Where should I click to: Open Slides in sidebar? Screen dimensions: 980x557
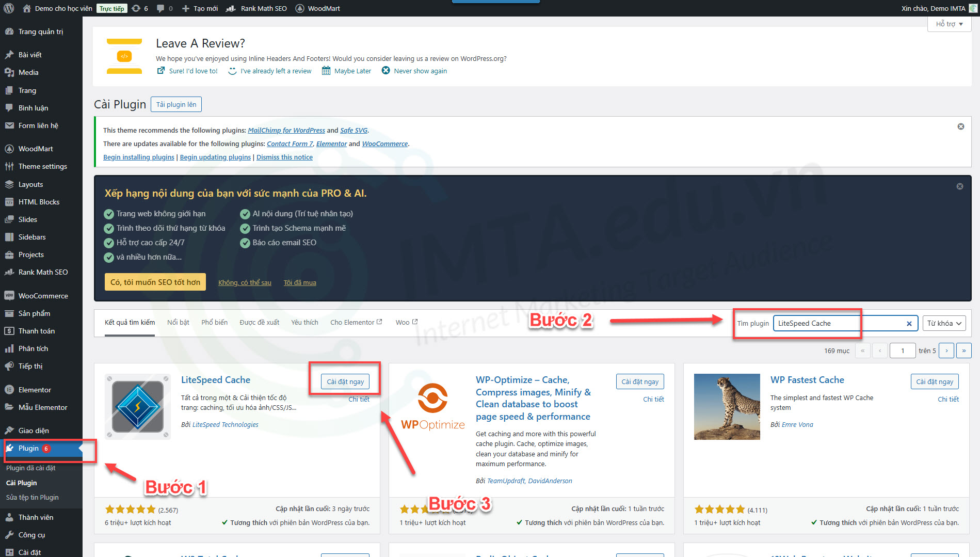28,219
